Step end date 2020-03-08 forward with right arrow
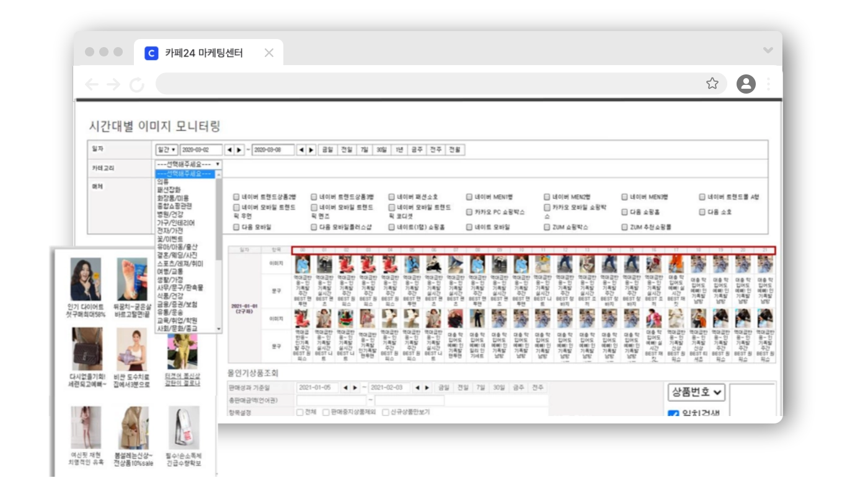 [311, 150]
